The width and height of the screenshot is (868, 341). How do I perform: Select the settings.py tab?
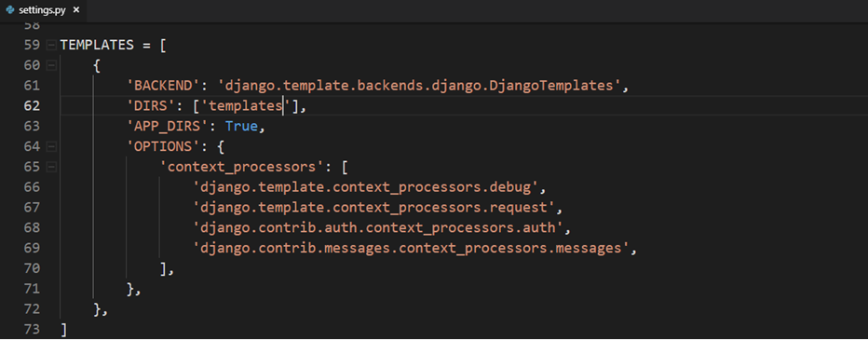[43, 10]
